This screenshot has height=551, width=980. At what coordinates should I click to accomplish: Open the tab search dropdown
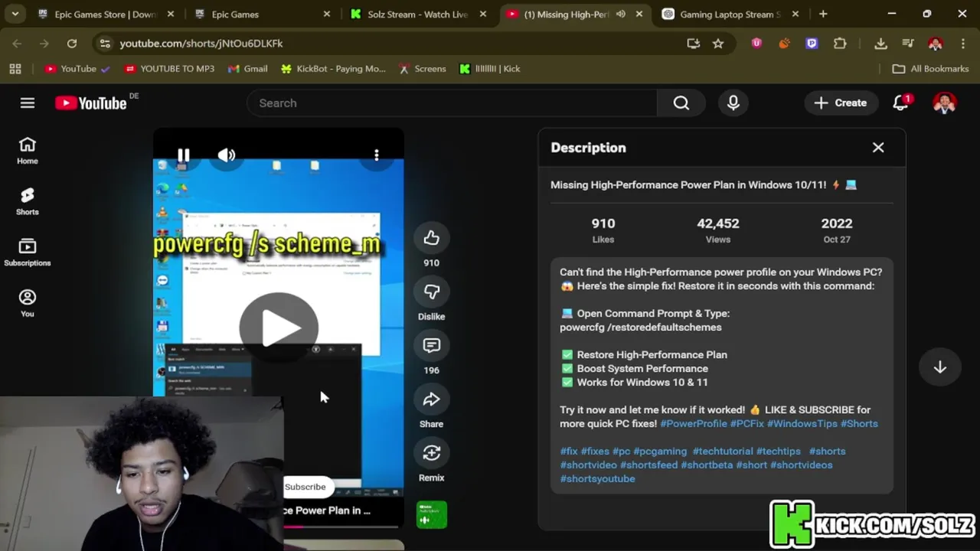(15, 14)
